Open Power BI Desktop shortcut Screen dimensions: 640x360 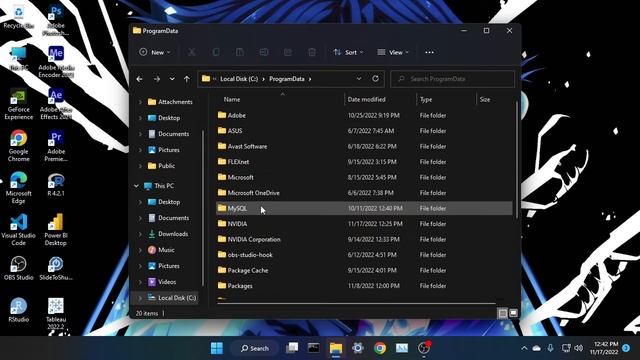point(56,229)
